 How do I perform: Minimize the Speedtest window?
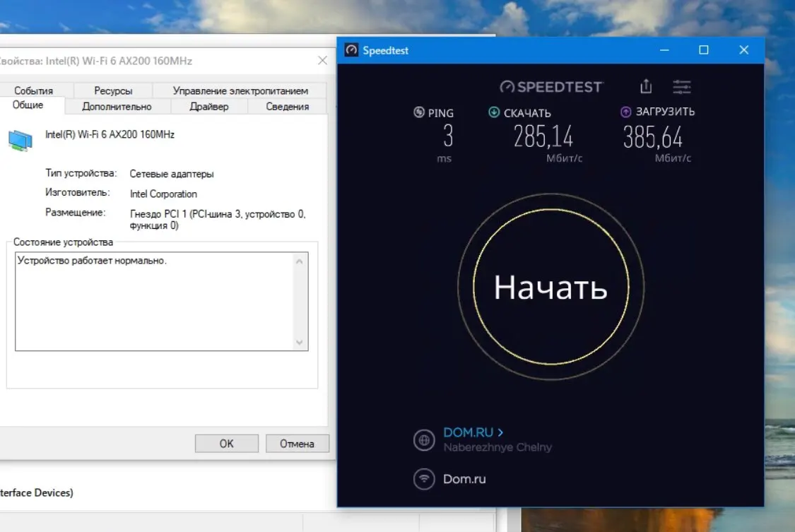click(664, 49)
